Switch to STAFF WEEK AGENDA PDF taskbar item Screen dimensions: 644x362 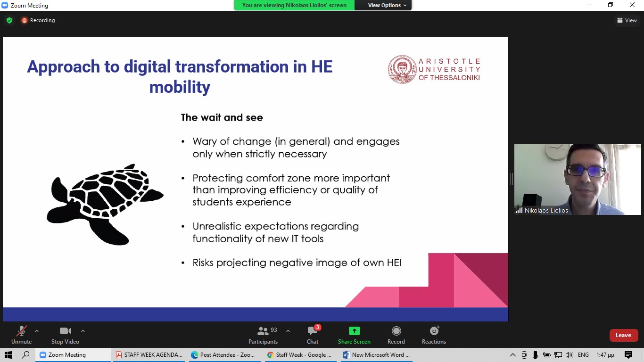(x=149, y=355)
